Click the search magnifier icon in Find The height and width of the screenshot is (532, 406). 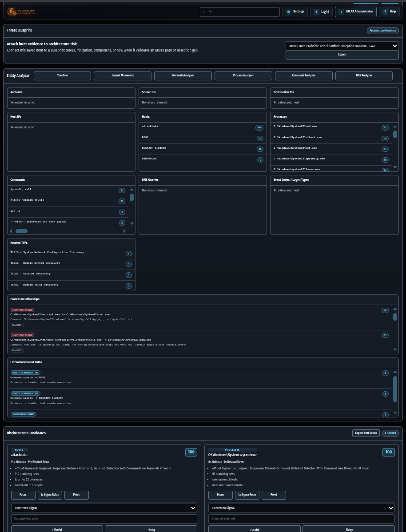click(x=204, y=12)
